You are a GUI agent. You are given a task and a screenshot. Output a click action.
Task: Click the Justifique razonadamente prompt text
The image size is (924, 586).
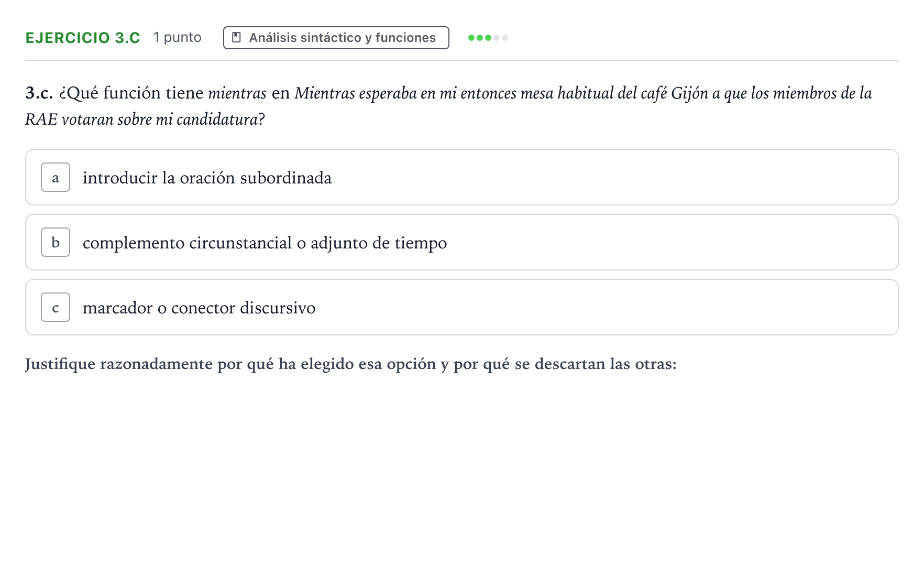[x=351, y=364]
